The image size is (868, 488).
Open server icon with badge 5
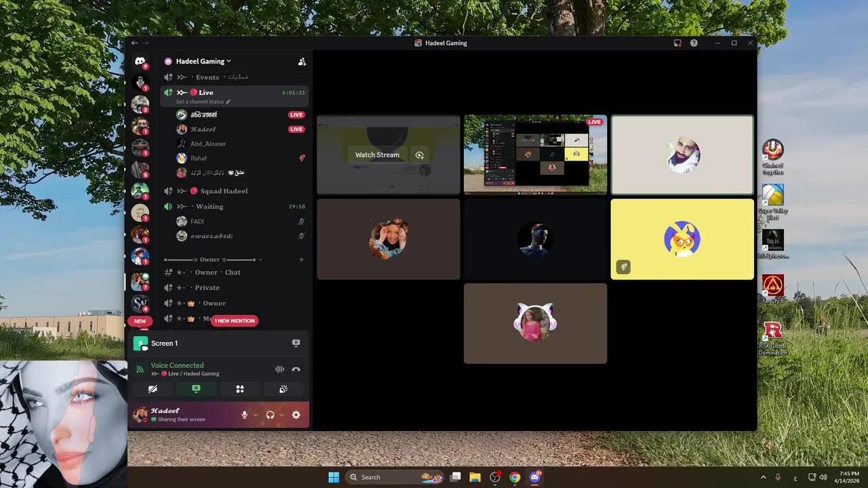coord(140,169)
